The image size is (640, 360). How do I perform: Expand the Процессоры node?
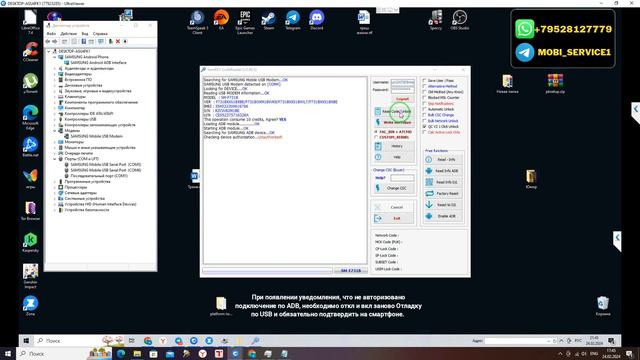[55, 187]
